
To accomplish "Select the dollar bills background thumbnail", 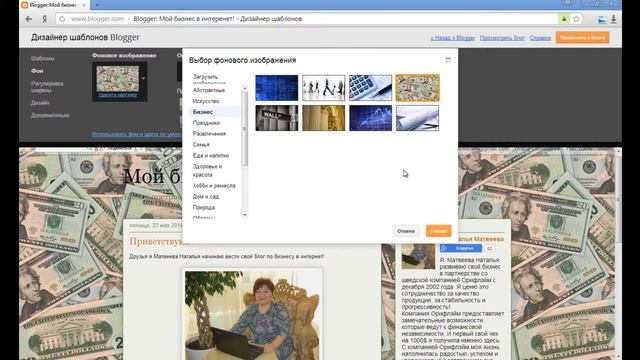I will [418, 87].
